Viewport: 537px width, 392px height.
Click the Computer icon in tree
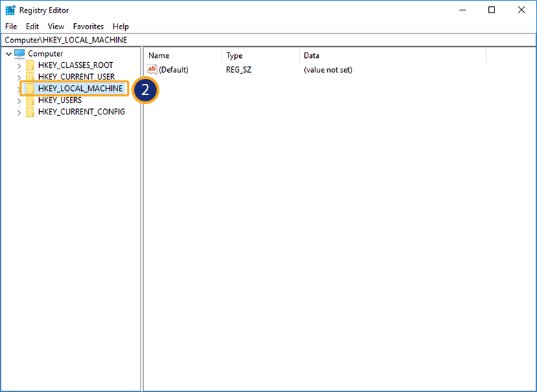pos(20,54)
